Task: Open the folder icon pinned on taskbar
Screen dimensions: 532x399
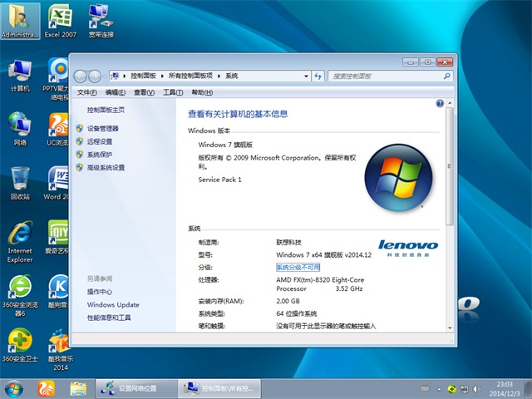Action: click(x=78, y=388)
